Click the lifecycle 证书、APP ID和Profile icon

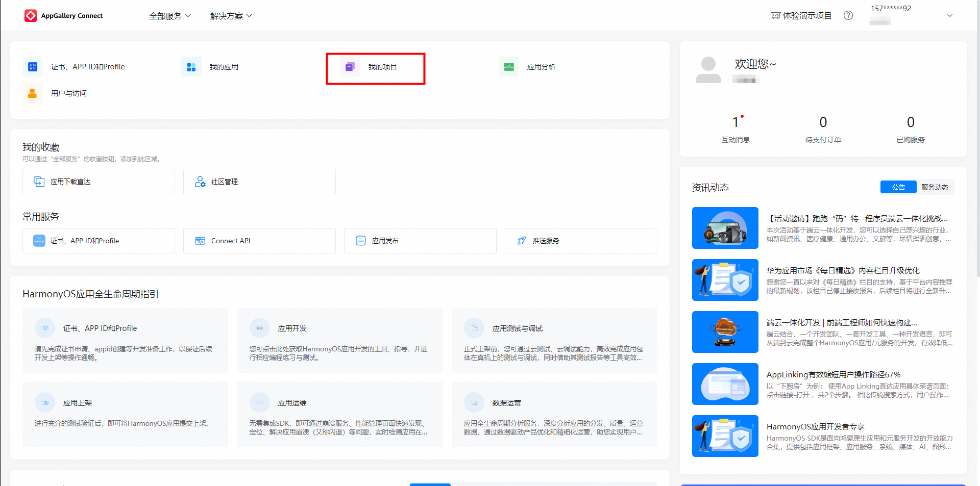pos(45,328)
